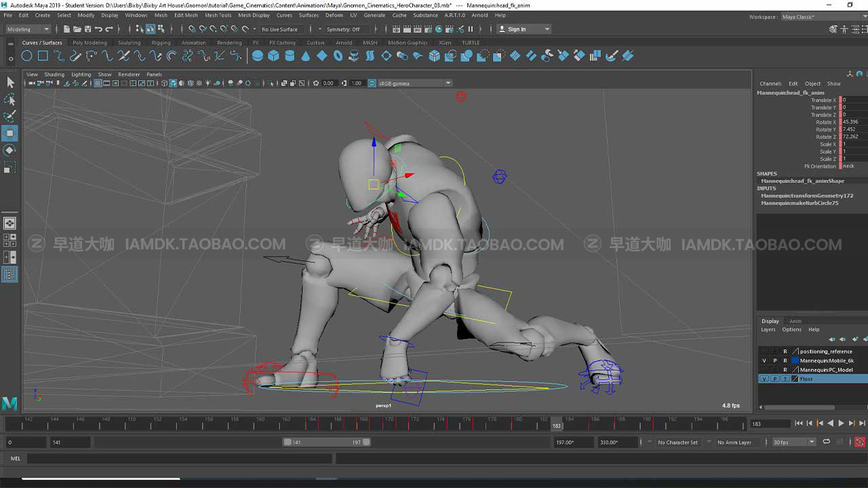Image resolution: width=868 pixels, height=488 pixels.
Task: Select the four-view panel layout
Action: pyautogui.click(x=10, y=240)
